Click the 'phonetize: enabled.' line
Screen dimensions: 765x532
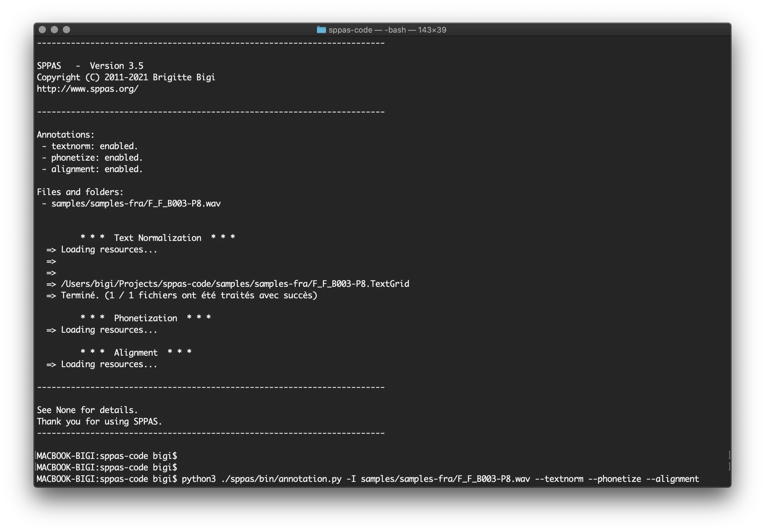pos(97,158)
